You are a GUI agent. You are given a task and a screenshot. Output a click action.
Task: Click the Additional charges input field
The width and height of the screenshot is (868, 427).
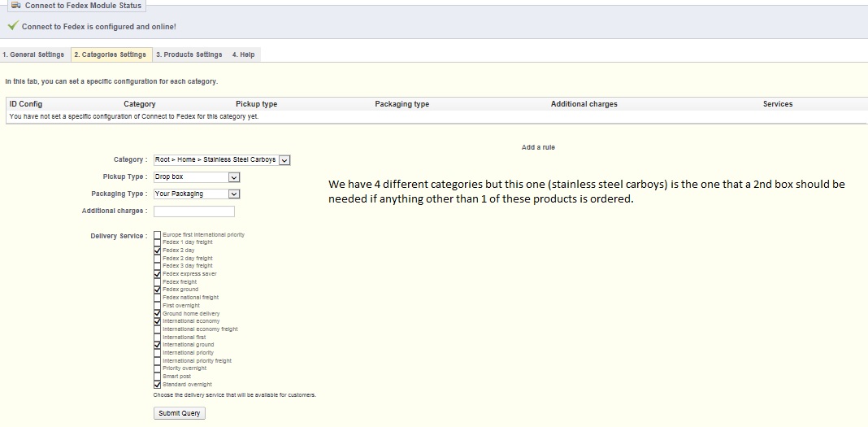tap(194, 211)
